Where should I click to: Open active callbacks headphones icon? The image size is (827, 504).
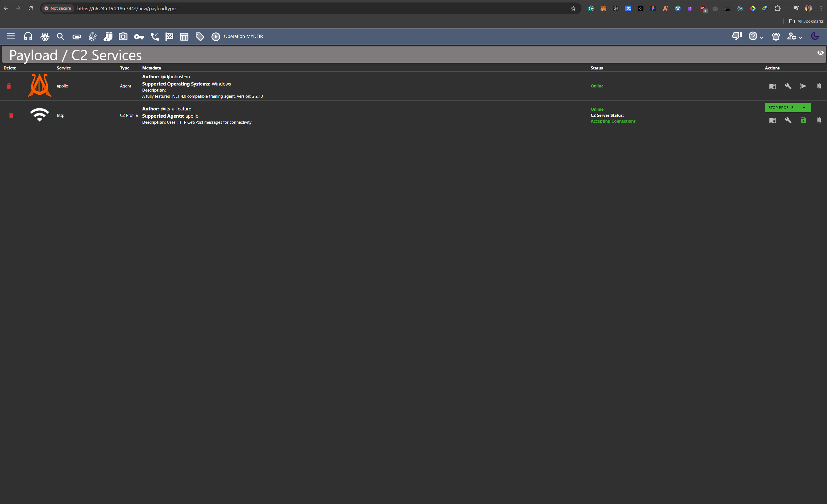[28, 36]
